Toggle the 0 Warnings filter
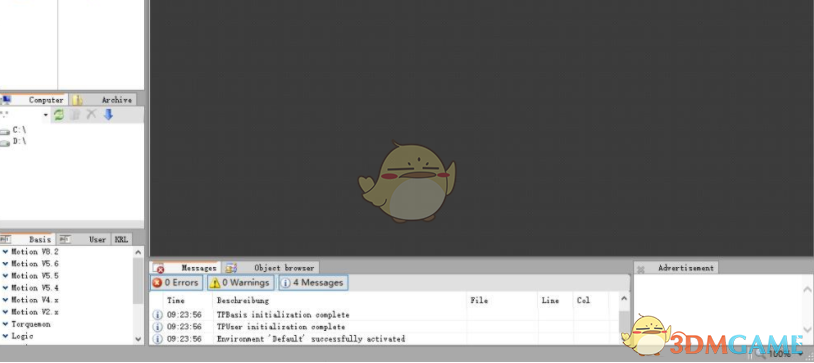Screen dimensions: 814x363 240,283
